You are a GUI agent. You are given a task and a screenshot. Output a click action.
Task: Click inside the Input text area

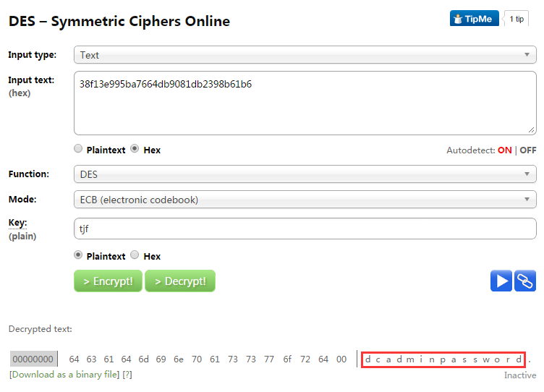[305, 103]
